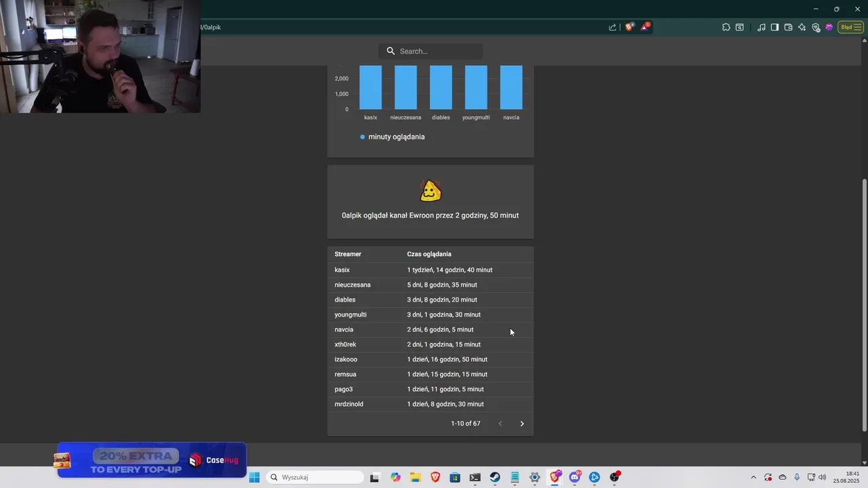The height and width of the screenshot is (488, 868).
Task: Click the Search… input field
Action: [x=431, y=51]
